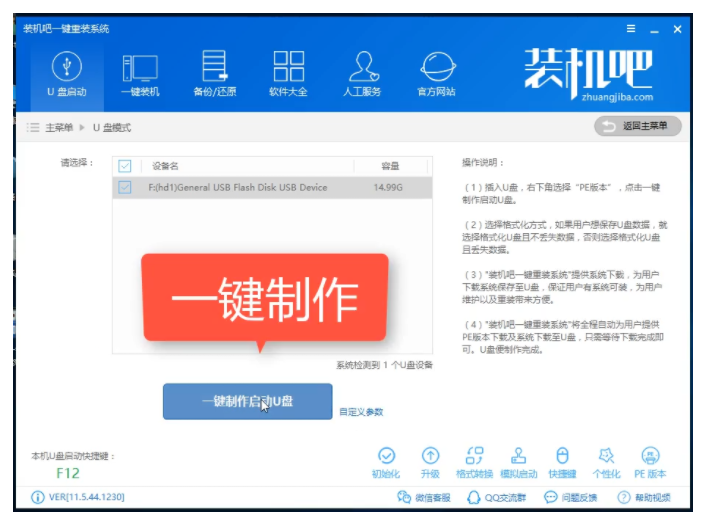Switch to the 一键装机 tab
The image size is (704, 524).
[x=140, y=75]
